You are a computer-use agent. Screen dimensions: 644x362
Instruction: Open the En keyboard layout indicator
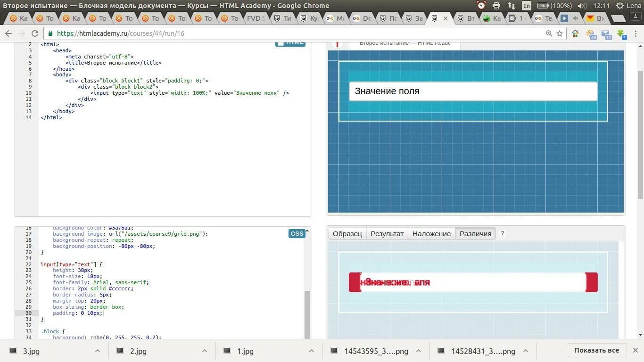click(x=527, y=6)
